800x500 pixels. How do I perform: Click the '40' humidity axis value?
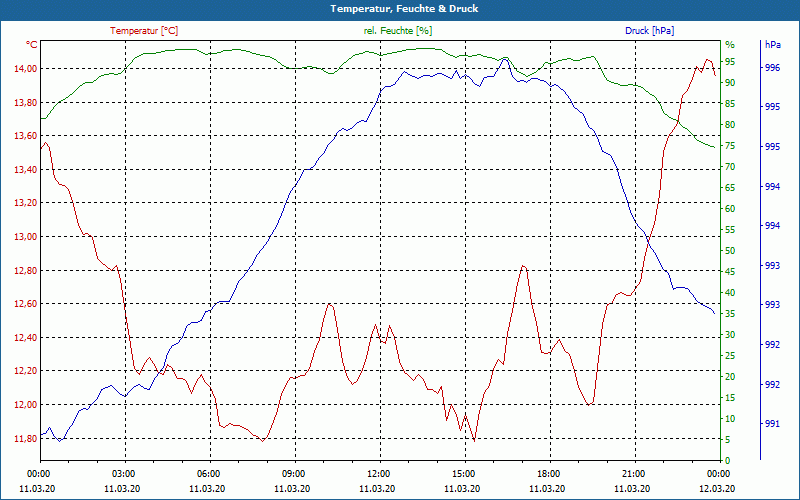pyautogui.click(x=730, y=293)
